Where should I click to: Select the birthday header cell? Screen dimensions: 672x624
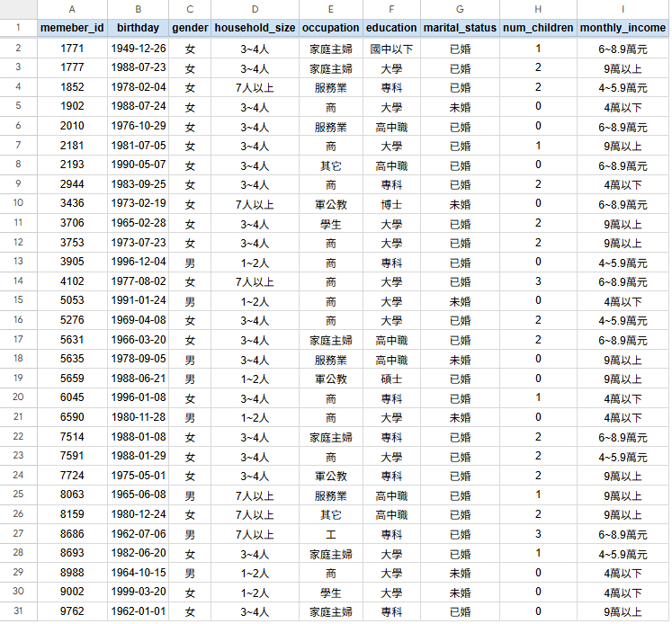point(138,28)
